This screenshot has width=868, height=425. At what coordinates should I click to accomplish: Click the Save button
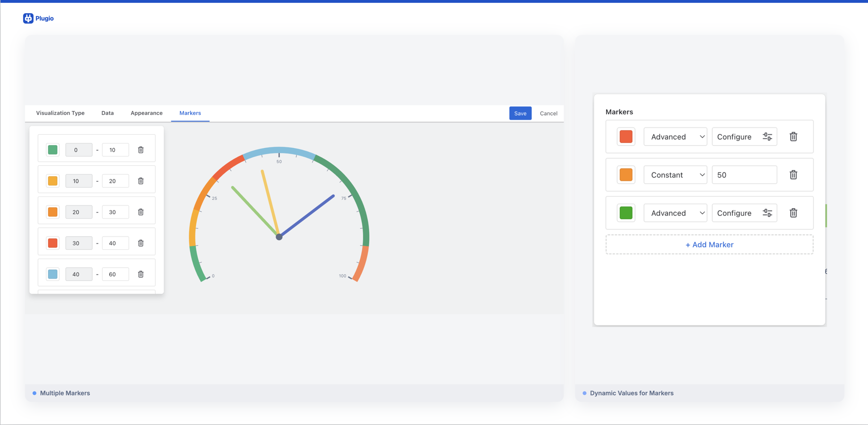[x=520, y=113]
